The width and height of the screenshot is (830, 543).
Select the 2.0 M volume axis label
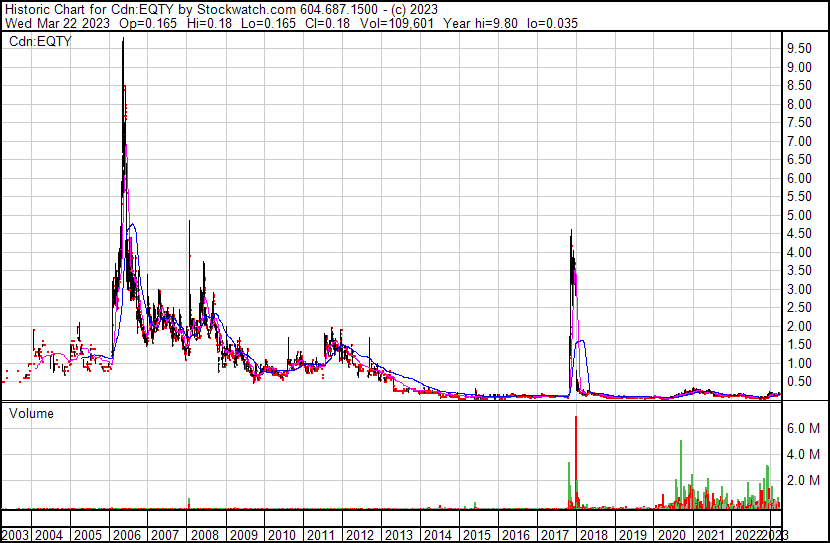click(x=803, y=481)
